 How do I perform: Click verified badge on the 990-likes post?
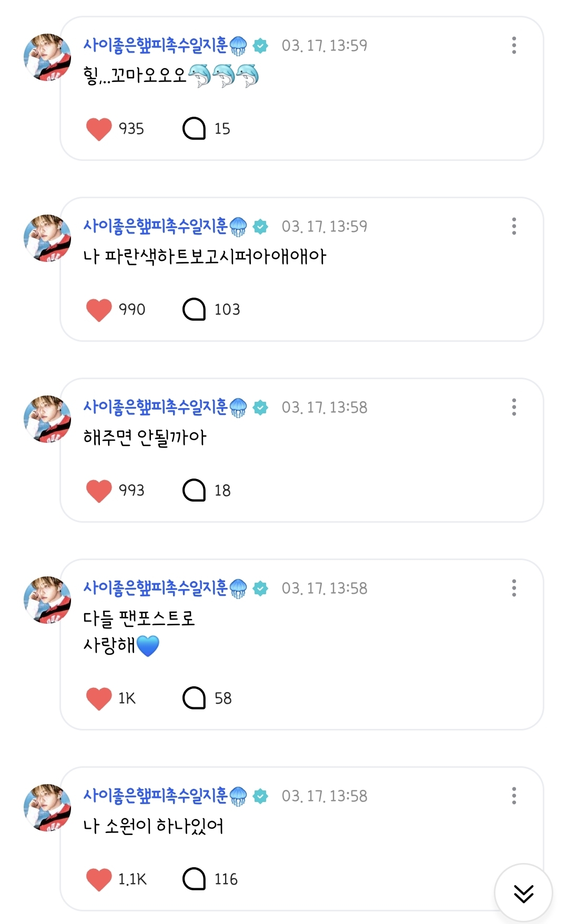coord(260,227)
